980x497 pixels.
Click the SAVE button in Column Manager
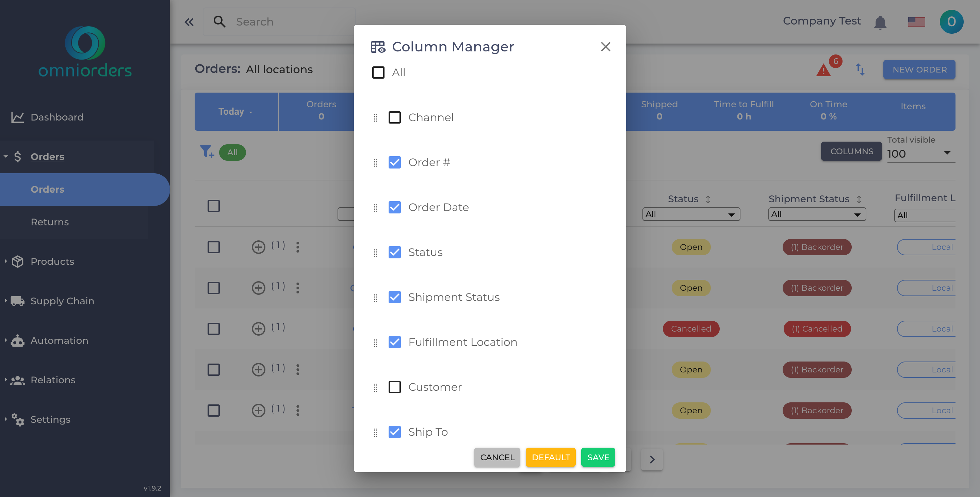(x=598, y=457)
